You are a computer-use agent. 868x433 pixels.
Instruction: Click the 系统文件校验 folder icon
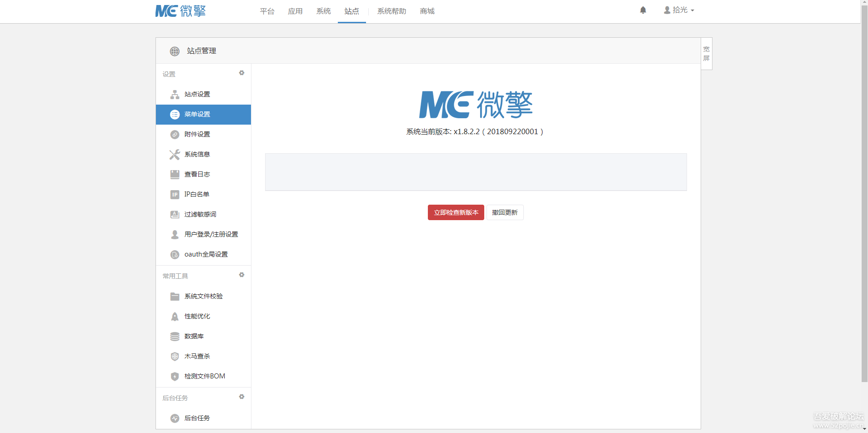(x=175, y=297)
